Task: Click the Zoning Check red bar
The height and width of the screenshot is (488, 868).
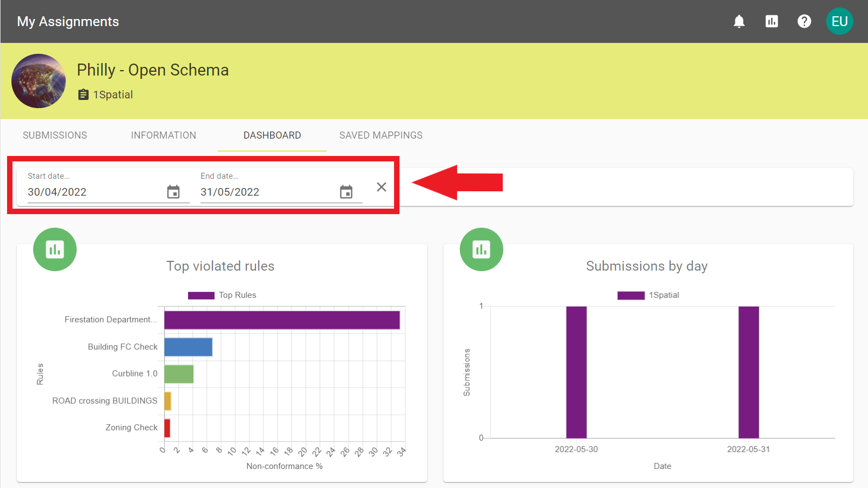Action: pos(167,428)
